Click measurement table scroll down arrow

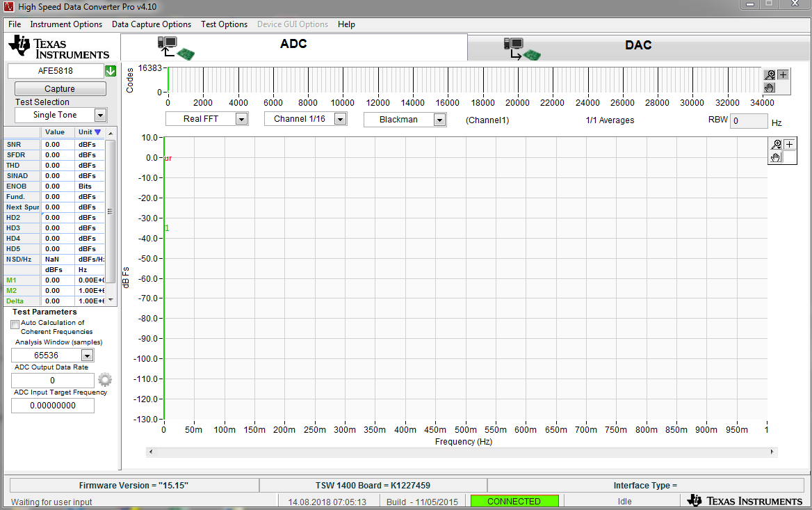tap(111, 300)
